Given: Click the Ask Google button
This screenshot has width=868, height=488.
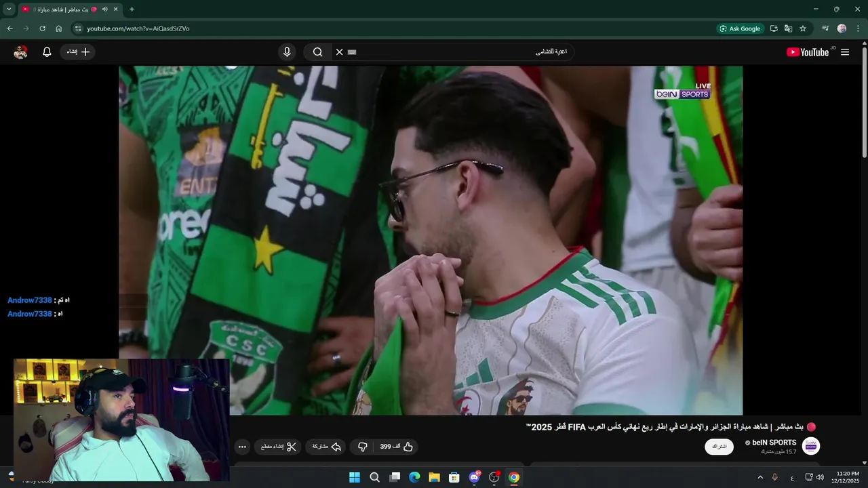Looking at the screenshot, I should coord(740,28).
